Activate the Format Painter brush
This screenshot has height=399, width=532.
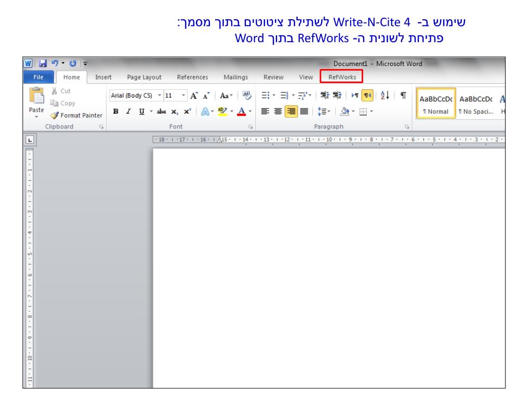coord(76,115)
